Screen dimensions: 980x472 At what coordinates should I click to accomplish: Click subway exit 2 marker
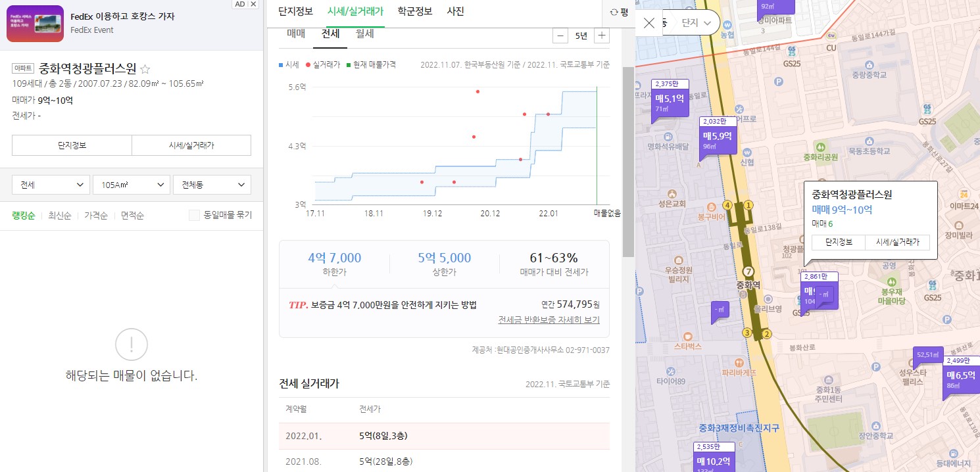click(766, 334)
